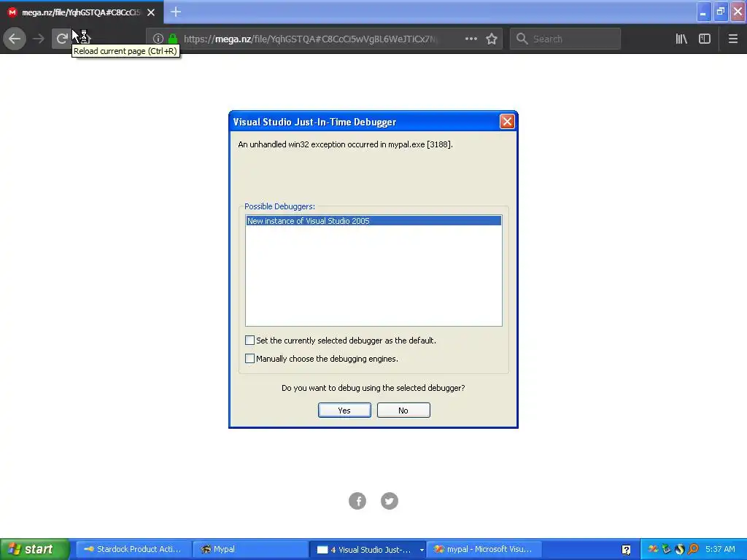
Task: Click Yes to debug
Action: click(x=344, y=410)
